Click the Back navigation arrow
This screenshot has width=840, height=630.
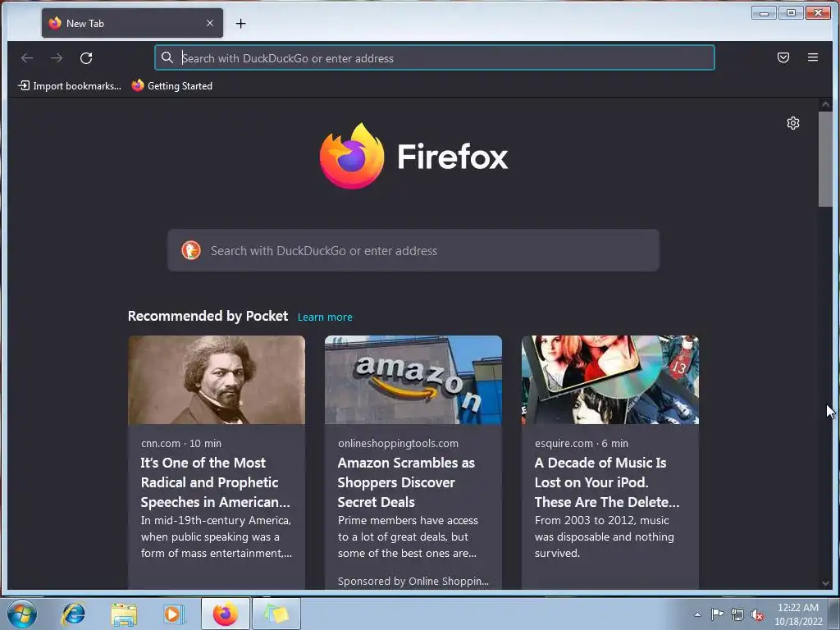pyautogui.click(x=27, y=58)
